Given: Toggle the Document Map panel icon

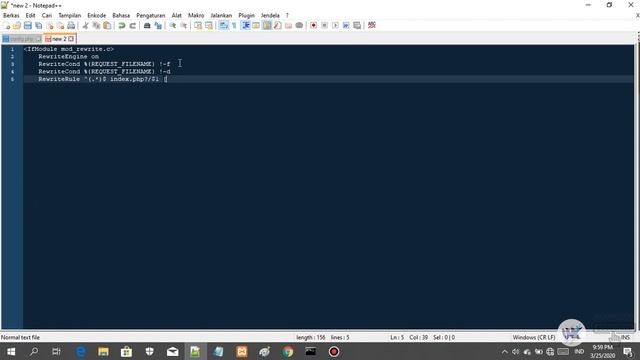Looking at the screenshot, I should pos(267,26).
